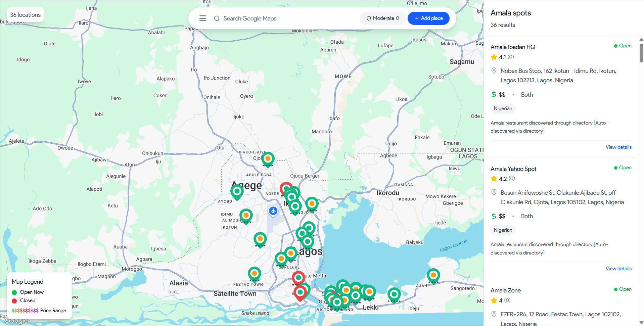Click the Ikorodu label on map
The width and height of the screenshot is (644, 326).
click(x=388, y=193)
